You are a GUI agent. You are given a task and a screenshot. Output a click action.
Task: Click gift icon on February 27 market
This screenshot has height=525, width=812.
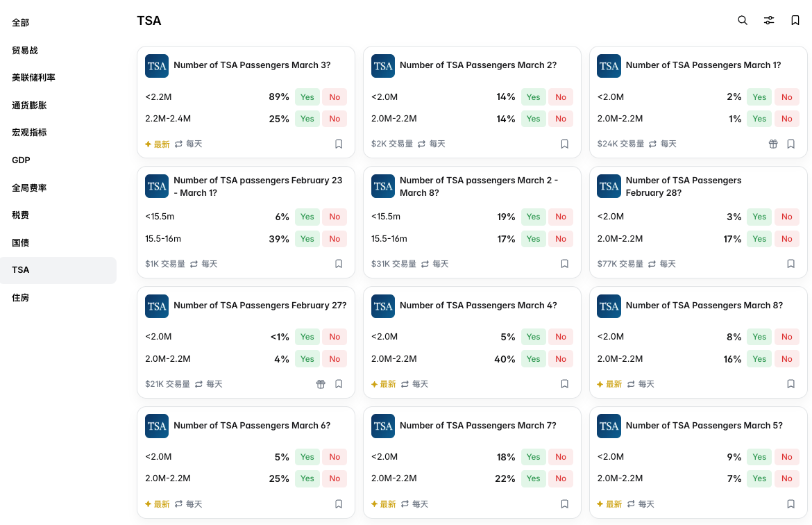[x=321, y=384]
